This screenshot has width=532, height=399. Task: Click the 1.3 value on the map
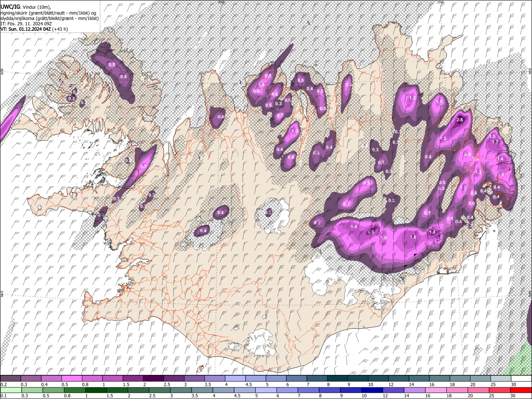(371, 232)
